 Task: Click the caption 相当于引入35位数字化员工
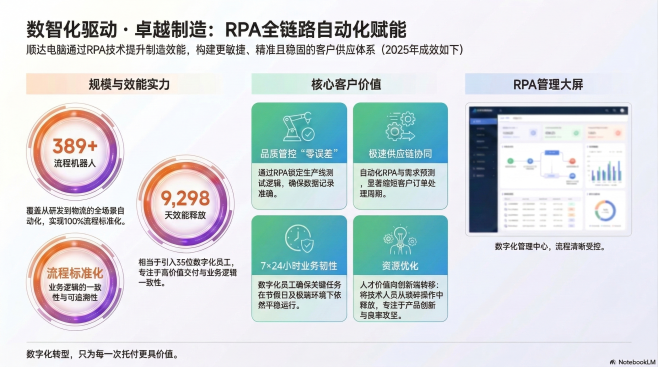coord(188,273)
